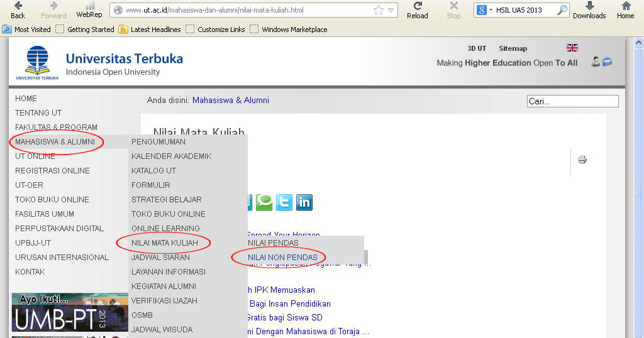Open the Customize Links bookmark
Viewport: 644px width, 338px height.
point(215,30)
